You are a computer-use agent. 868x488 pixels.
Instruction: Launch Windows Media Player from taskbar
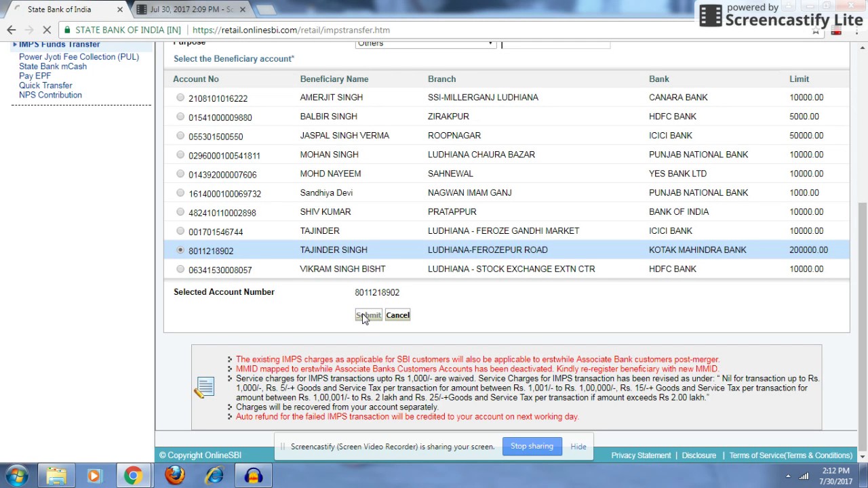point(94,476)
